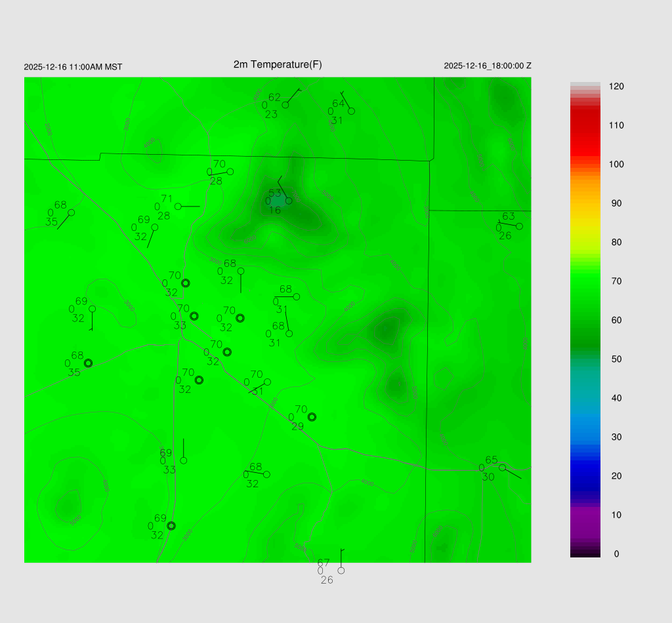
Task: Click the station marker reading 53°F
Action: pyautogui.click(x=289, y=201)
